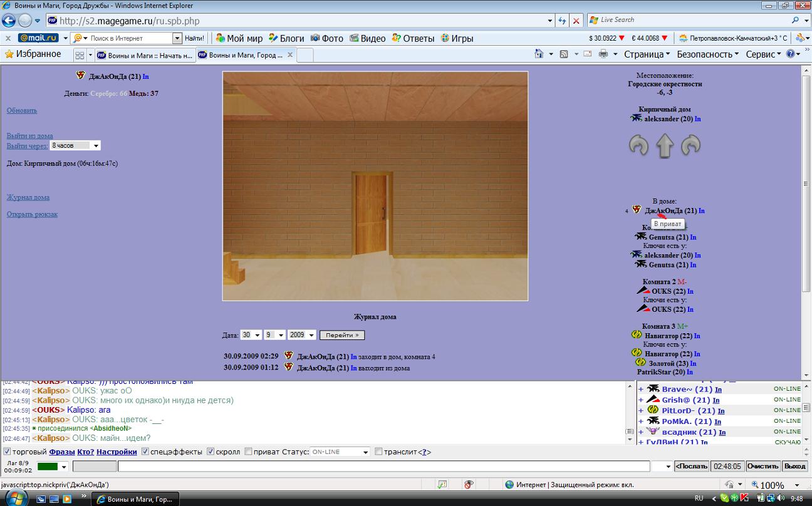The image size is (812, 506).
Task: Open the Блоги icon in Mail.ru toolbar
Action: (273, 38)
